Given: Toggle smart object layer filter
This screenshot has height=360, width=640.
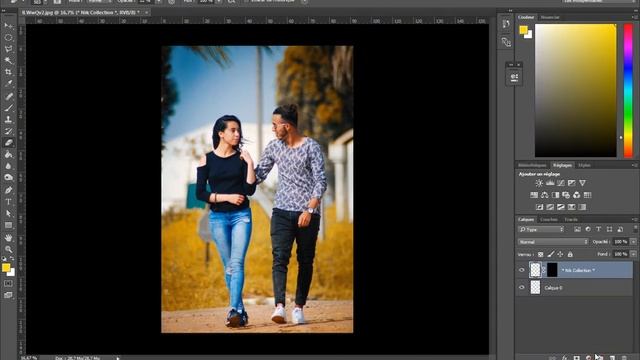Looking at the screenshot, I should coord(620,229).
